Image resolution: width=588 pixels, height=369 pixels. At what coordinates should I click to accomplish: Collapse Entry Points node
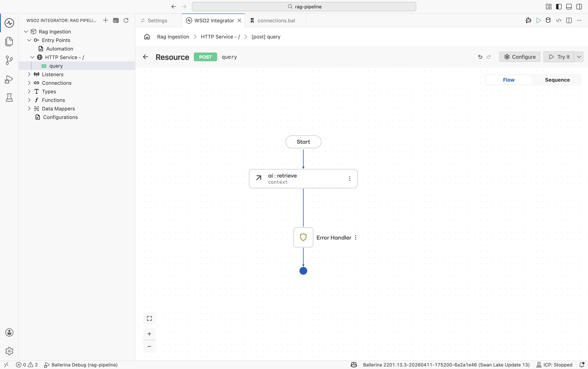tap(29, 40)
